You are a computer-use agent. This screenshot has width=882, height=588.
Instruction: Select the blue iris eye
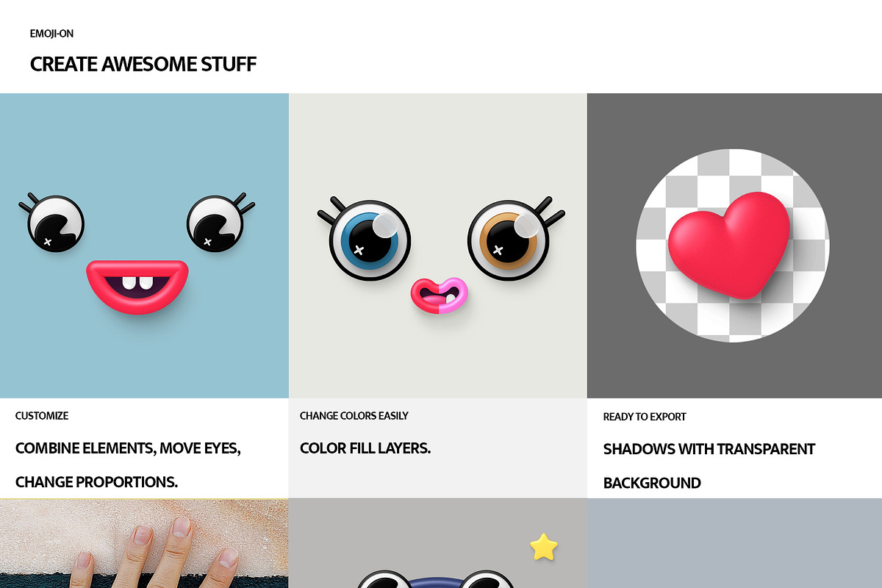tap(367, 240)
